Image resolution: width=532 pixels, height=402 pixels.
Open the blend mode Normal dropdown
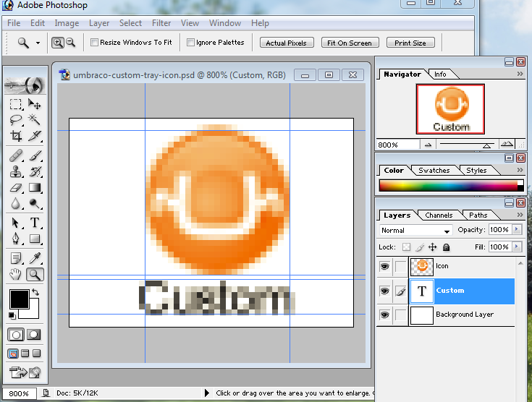[415, 231]
